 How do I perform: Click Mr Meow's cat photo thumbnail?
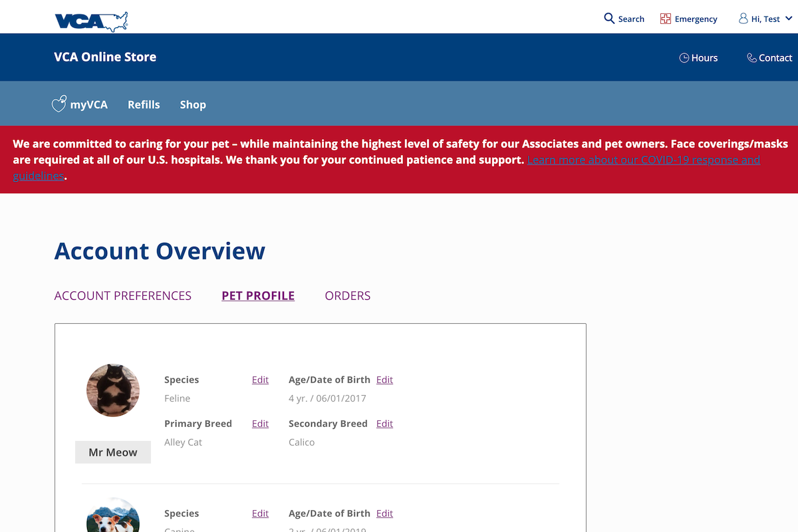113,390
